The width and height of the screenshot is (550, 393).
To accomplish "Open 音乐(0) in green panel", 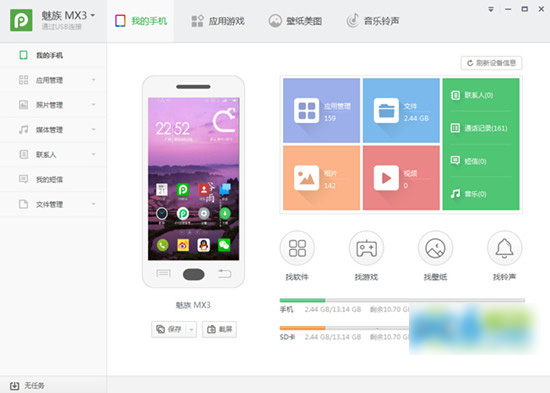I will click(x=469, y=194).
